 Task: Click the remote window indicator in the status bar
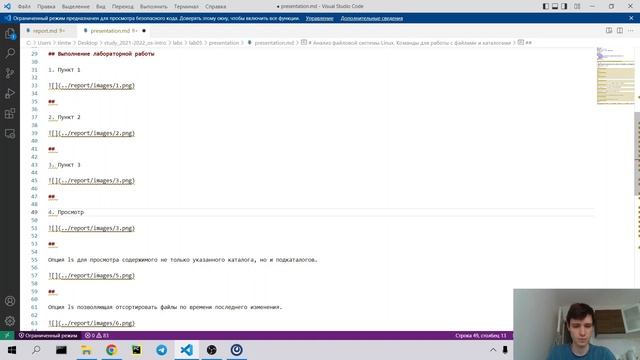tap(7, 336)
